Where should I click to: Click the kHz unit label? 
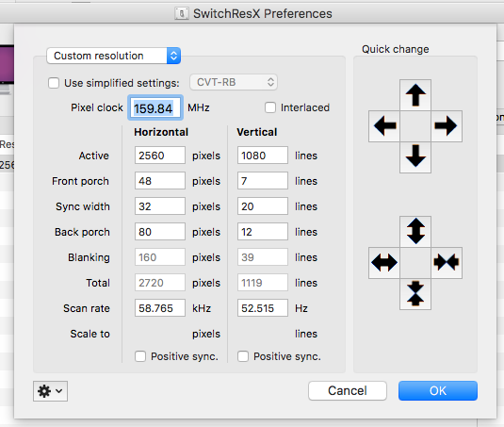pyautogui.click(x=202, y=308)
